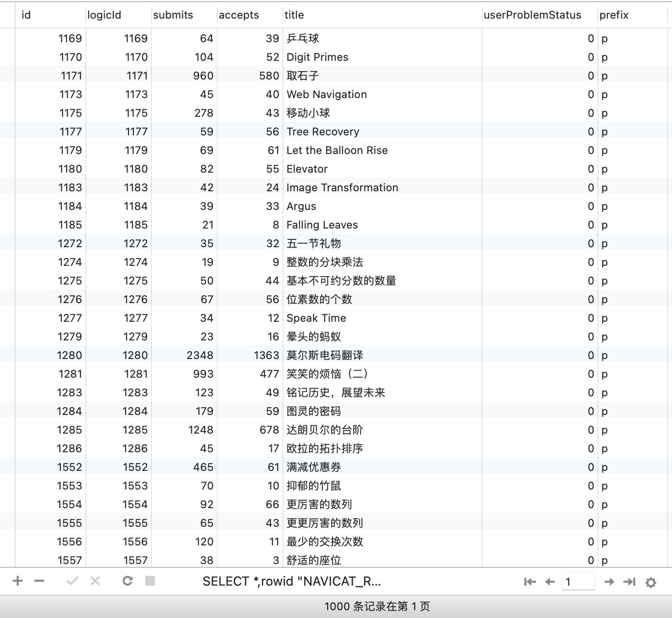
Task: Select the title cell '最少的交换次数'
Action: 383,542
